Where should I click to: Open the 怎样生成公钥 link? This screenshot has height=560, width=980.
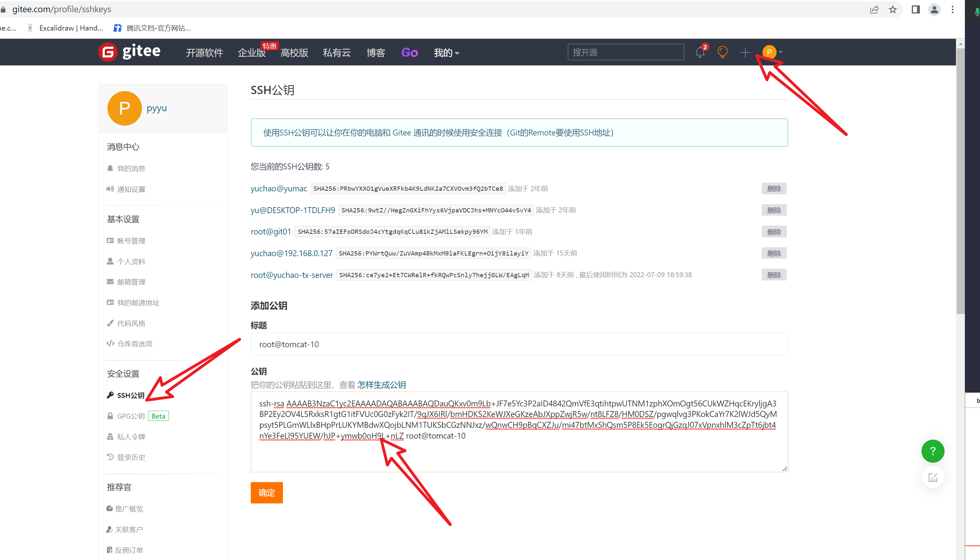(x=381, y=385)
